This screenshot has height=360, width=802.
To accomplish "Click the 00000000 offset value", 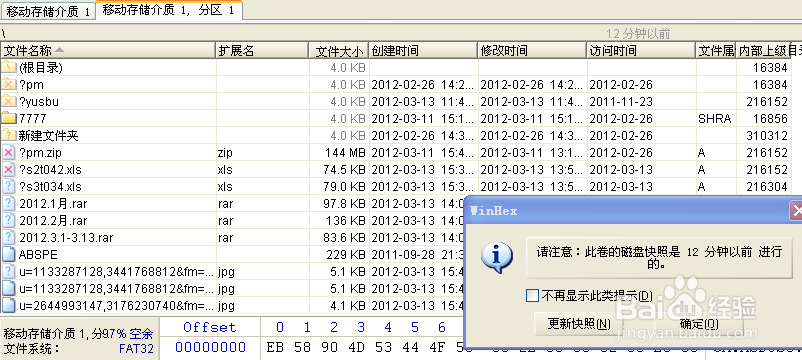I will (211, 347).
